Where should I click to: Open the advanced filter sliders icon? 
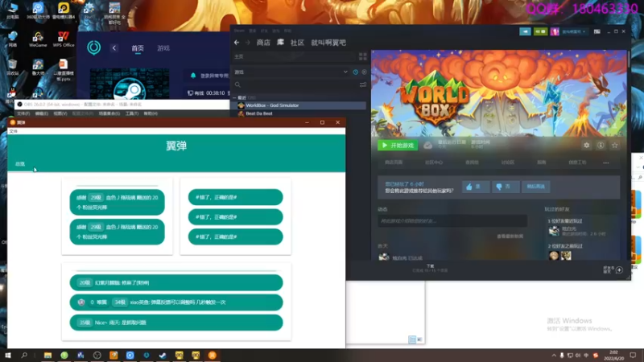pos(363,84)
